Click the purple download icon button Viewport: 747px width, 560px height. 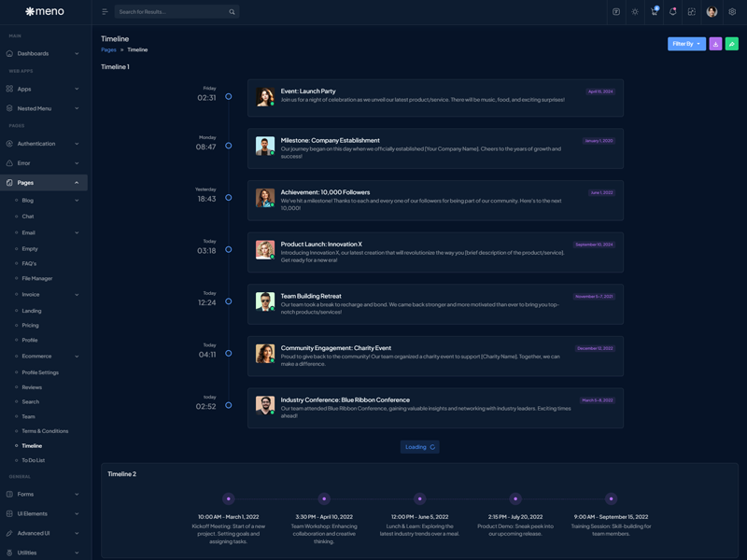(x=715, y=44)
